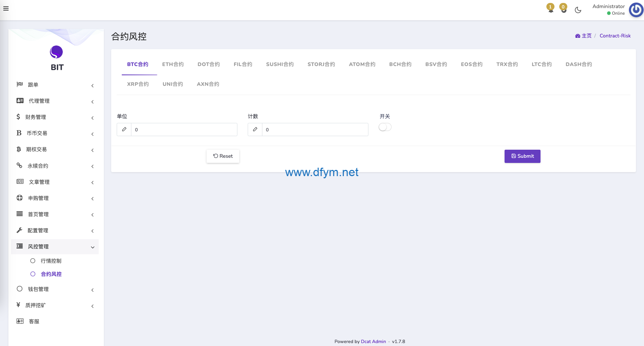Click the contact card icon beside 客服
The image size is (644, 346).
(x=20, y=321)
